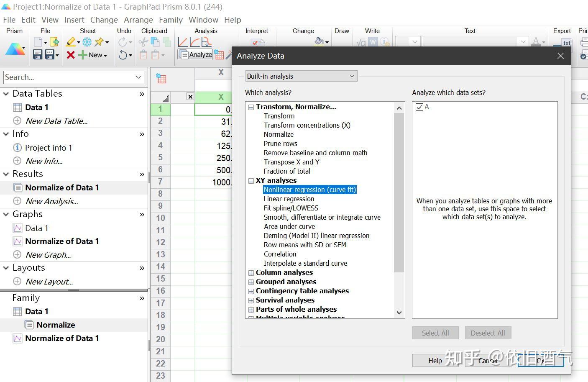Click the plus circle beside New Graph
The image size is (588, 382).
tap(17, 255)
